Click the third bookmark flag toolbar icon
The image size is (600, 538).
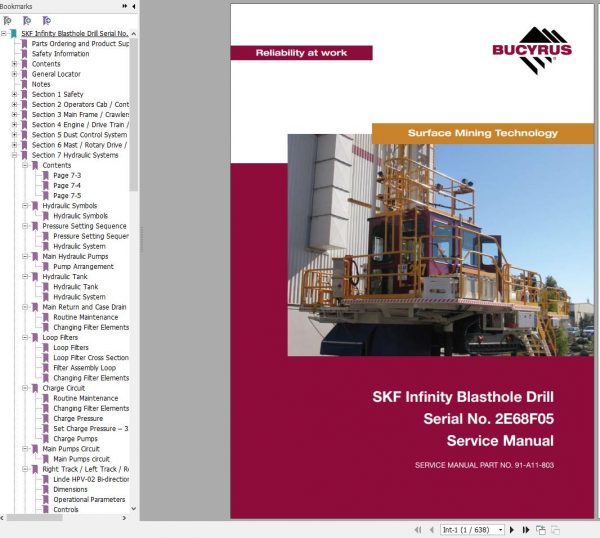coord(46,20)
